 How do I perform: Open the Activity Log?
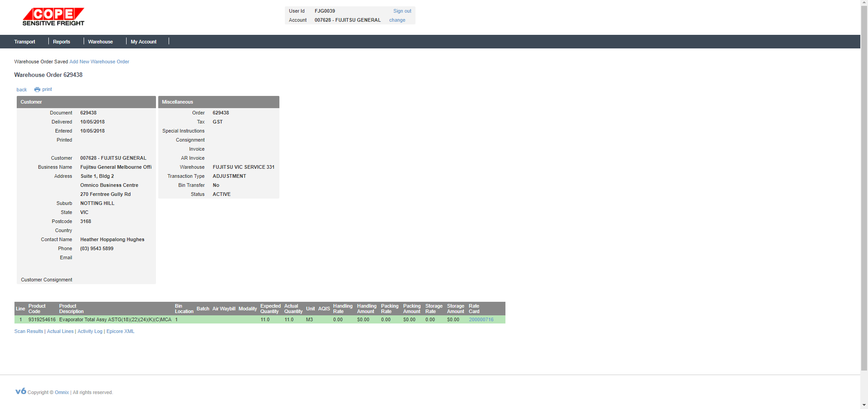(90, 331)
